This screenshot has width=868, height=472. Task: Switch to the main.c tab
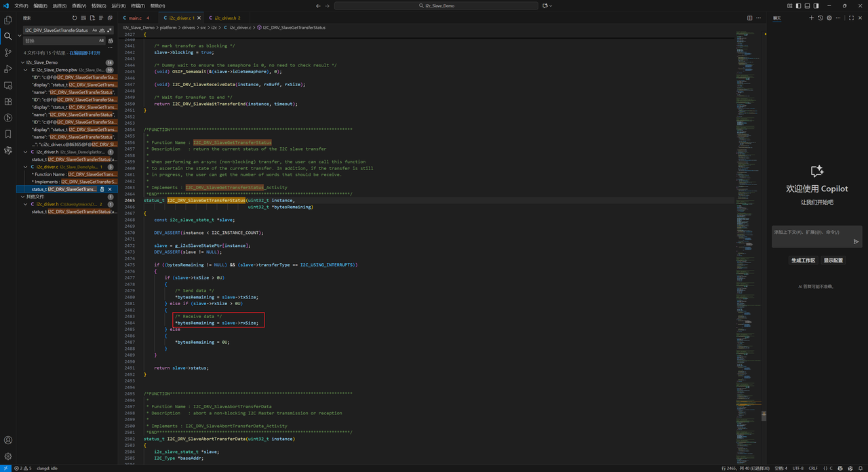tap(134, 18)
